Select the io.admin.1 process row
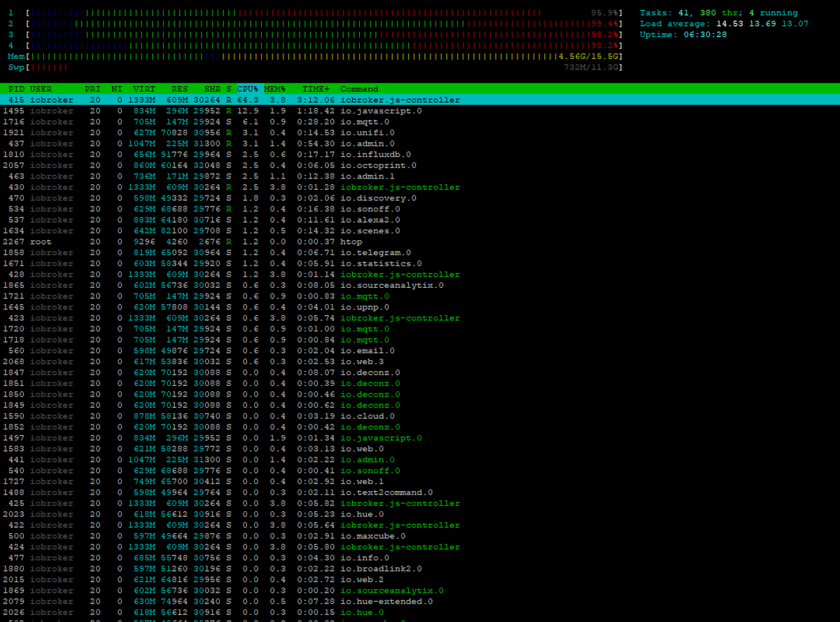Viewport: 840px width, 622px height. pyautogui.click(x=420, y=176)
